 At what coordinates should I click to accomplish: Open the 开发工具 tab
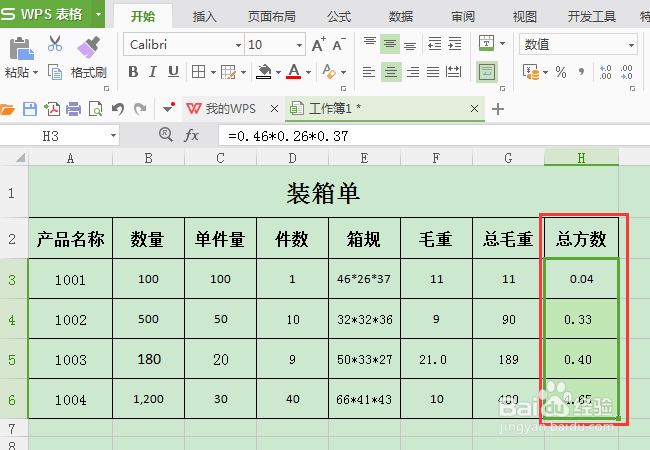pyautogui.click(x=592, y=17)
